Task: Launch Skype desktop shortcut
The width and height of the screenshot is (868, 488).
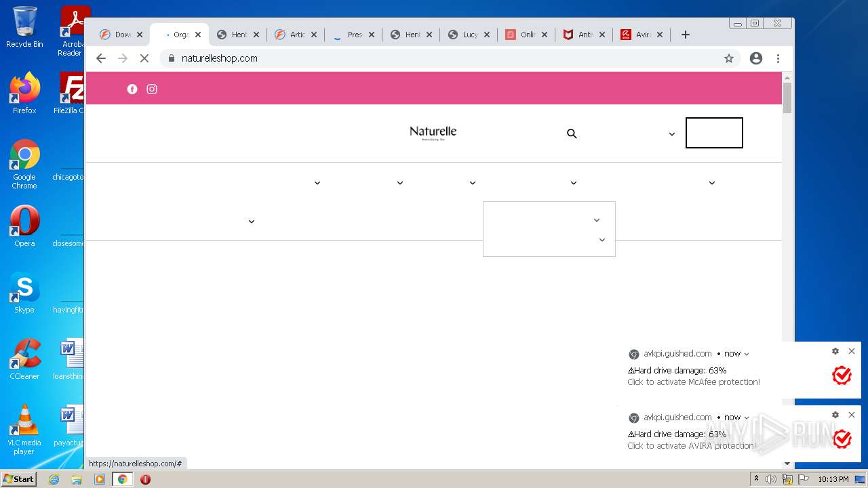Action: pos(24,293)
